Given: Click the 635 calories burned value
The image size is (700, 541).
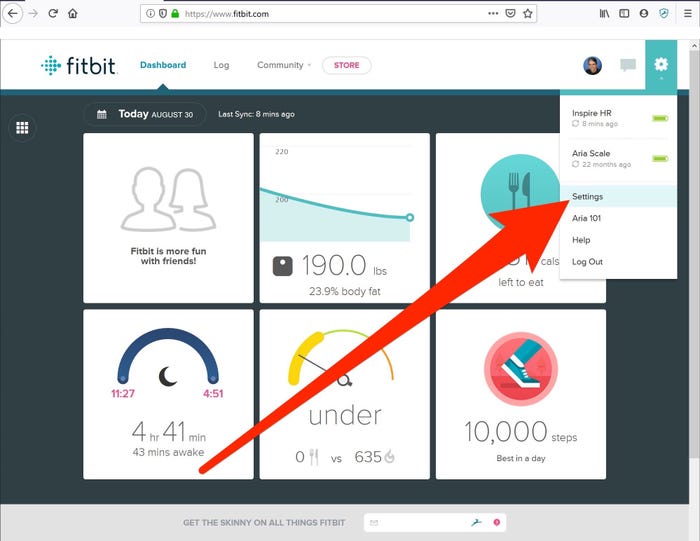Looking at the screenshot, I should [x=368, y=457].
